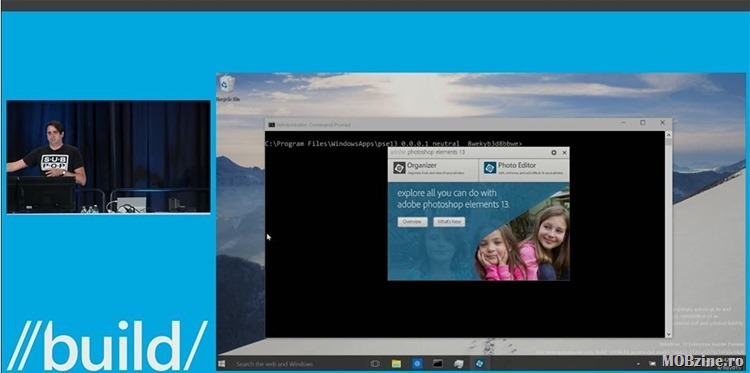Click the Photo Editor icon

click(490, 168)
